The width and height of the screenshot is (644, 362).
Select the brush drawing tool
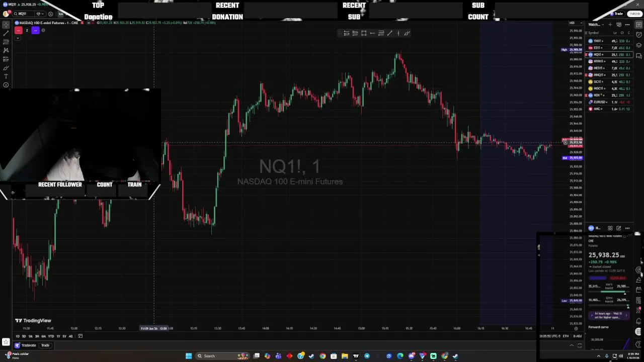(6, 67)
